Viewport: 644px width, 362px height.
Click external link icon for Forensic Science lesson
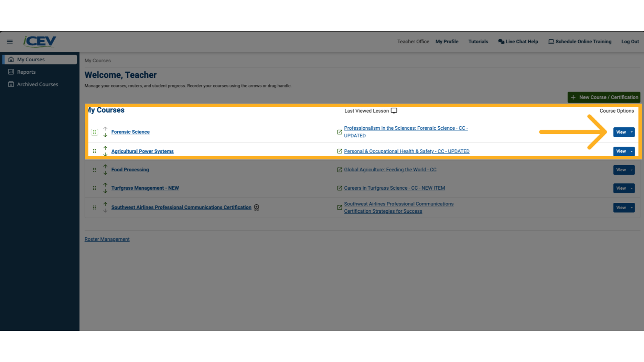[339, 132]
